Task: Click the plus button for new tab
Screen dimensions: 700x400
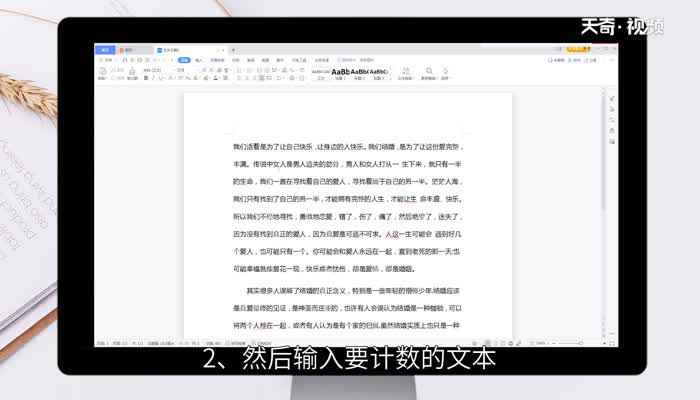Action: [x=233, y=50]
